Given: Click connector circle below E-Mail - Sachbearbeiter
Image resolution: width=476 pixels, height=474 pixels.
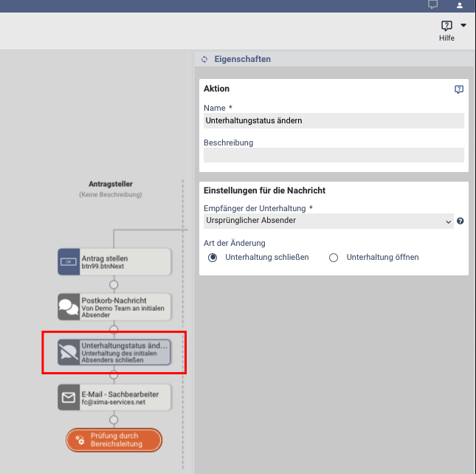Looking at the screenshot, I should [114, 419].
